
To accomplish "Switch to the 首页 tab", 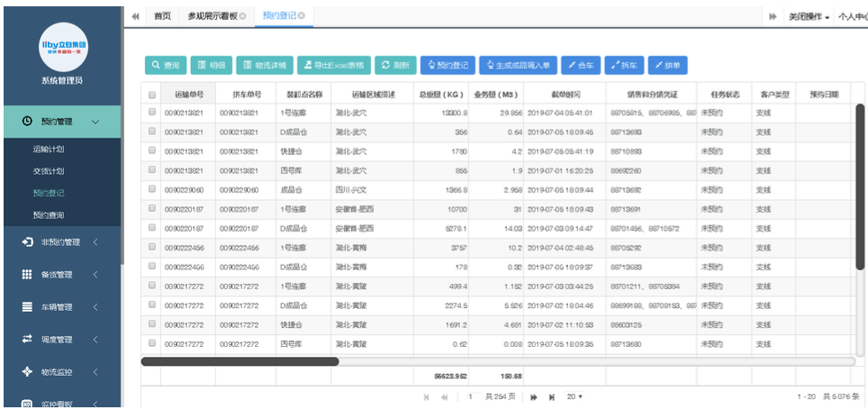I will click(162, 16).
